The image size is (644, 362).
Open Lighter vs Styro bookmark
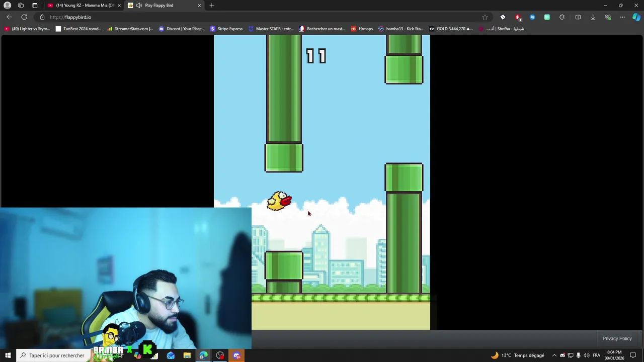27,29
